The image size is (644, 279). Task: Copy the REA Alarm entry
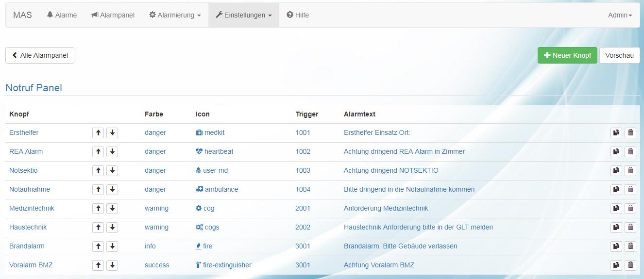616,152
